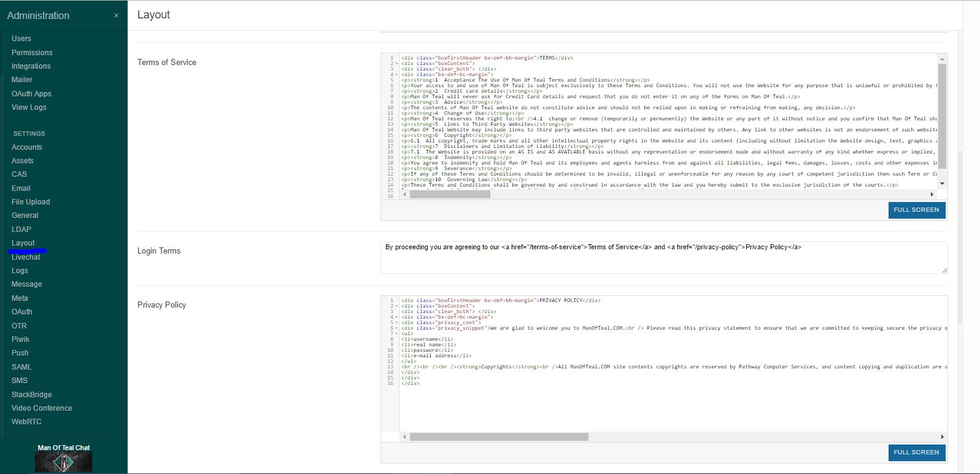Open Privacy Policy editor in full screen
This screenshot has width=980, height=474.
916,453
